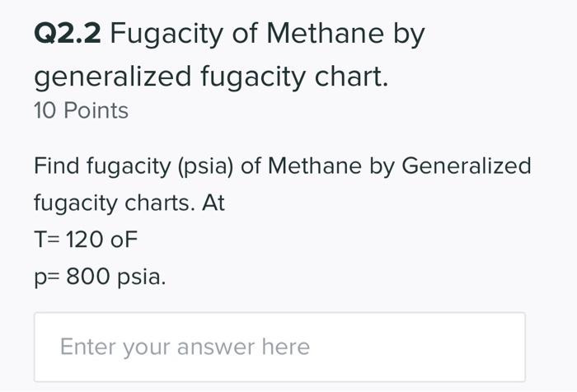
Task: Click the word "Find" in the description
Action: click(56, 166)
